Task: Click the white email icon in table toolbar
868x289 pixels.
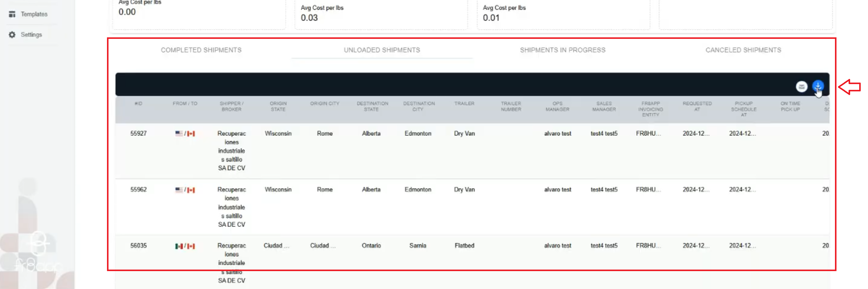Action: point(802,87)
